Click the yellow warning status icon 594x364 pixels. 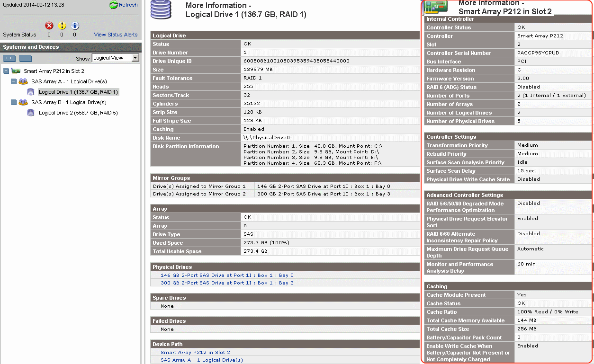click(62, 26)
